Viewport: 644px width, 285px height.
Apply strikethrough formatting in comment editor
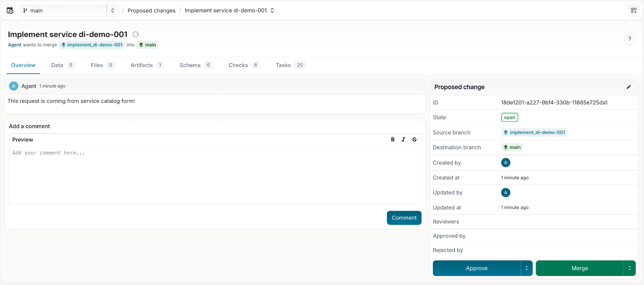414,139
